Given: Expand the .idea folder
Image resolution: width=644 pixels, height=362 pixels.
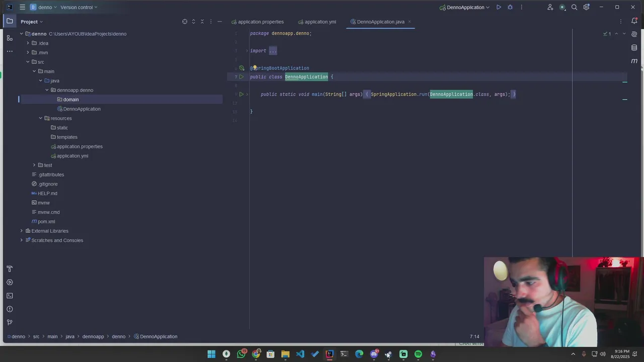Looking at the screenshot, I should (x=28, y=43).
